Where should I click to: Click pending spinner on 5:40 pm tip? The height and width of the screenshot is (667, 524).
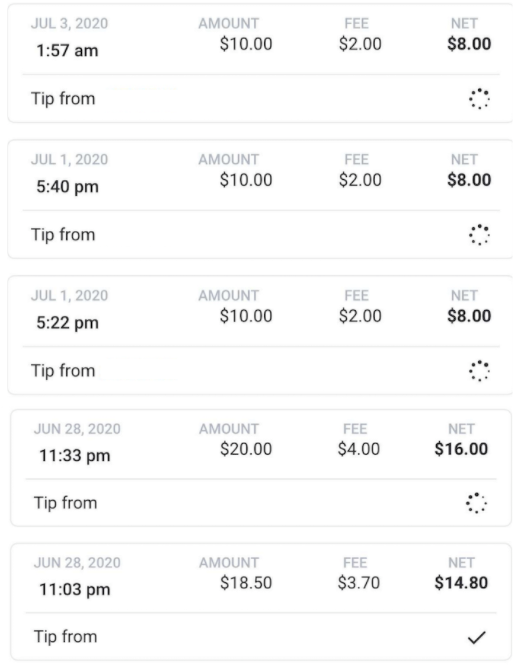(x=479, y=235)
